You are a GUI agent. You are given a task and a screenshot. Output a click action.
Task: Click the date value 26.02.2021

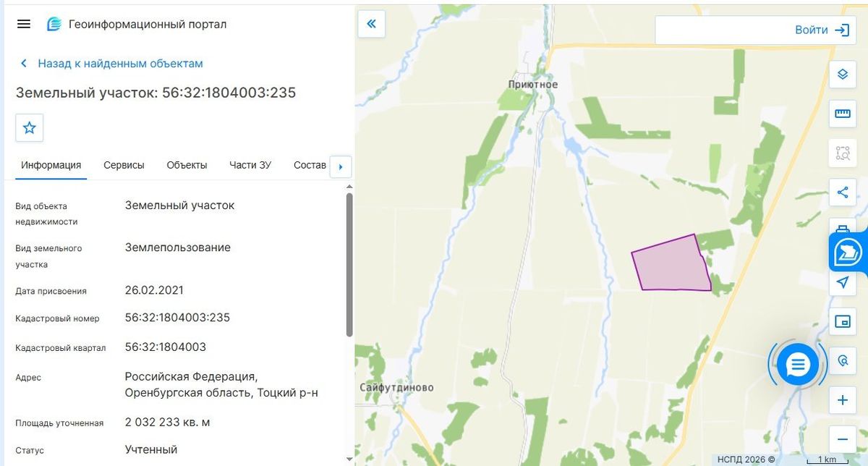coord(154,290)
